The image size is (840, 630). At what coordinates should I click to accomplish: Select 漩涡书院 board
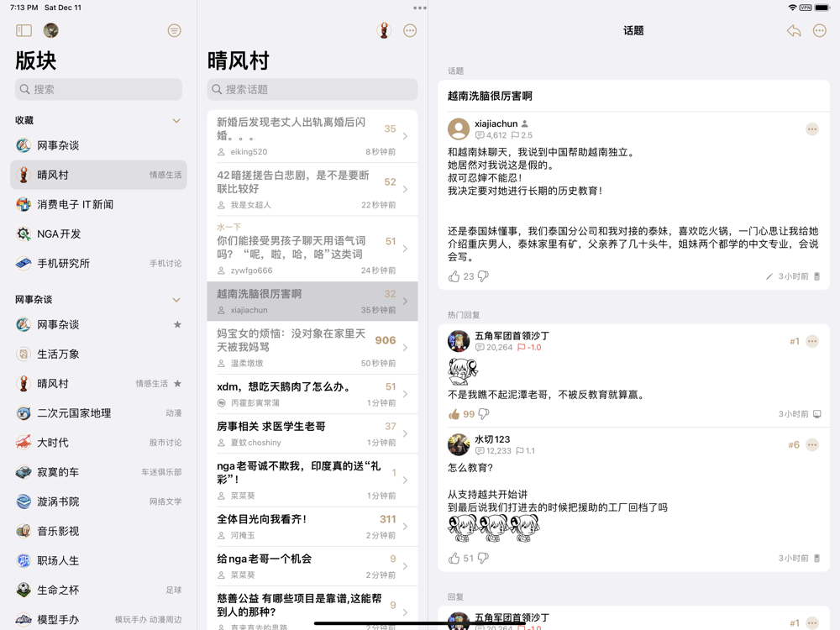[x=98, y=501]
